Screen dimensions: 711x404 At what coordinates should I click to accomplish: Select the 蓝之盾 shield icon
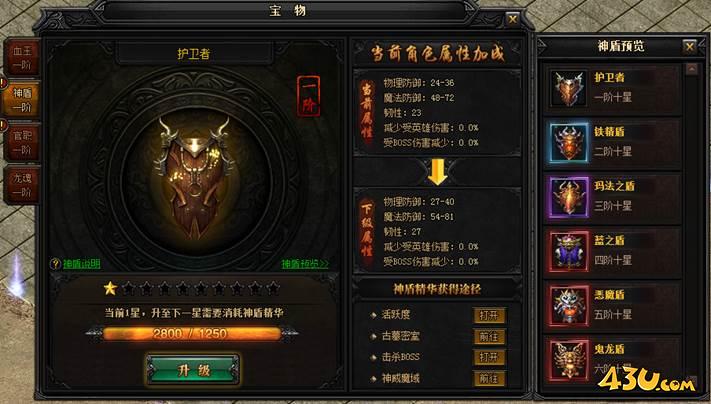tap(569, 251)
